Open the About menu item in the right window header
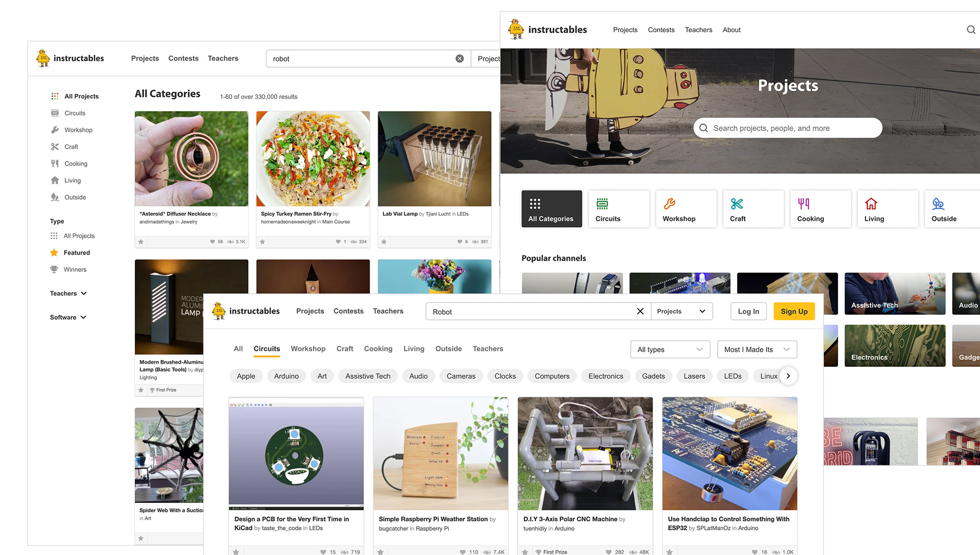The width and height of the screenshot is (980, 555). click(x=731, y=30)
